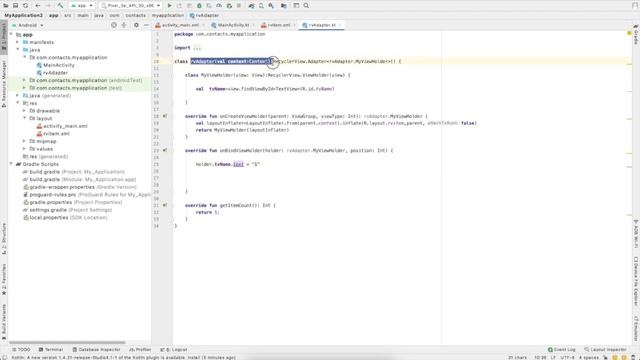
Task: Open the AVD Manager icon
Action: pyautogui.click(x=262, y=6)
